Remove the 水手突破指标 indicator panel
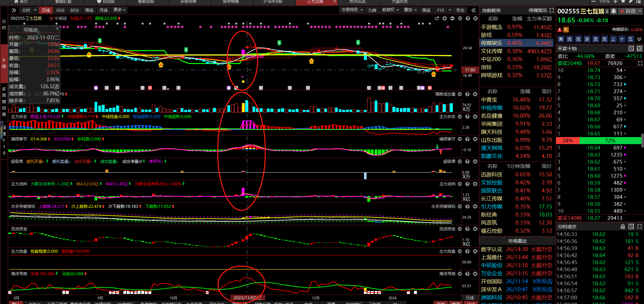This screenshot has width=644, height=304. point(475,206)
